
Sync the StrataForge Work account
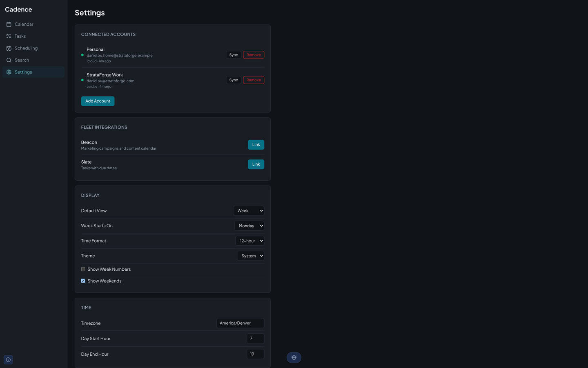[234, 80]
